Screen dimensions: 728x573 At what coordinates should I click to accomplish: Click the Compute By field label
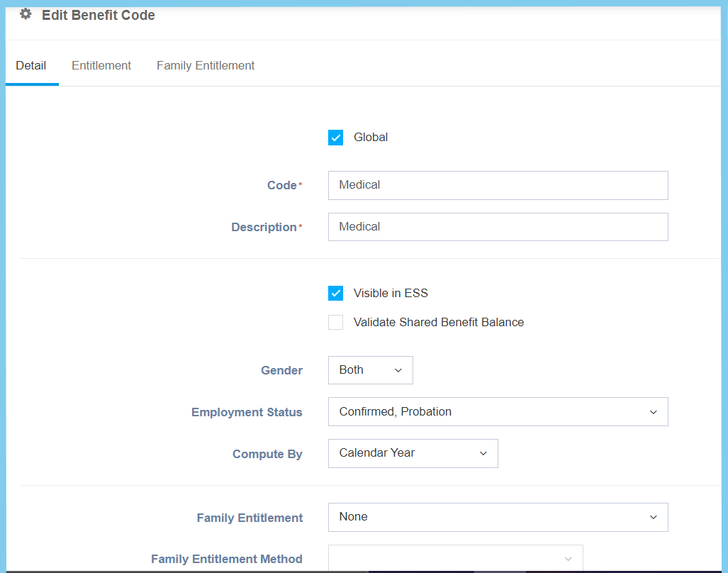click(267, 454)
